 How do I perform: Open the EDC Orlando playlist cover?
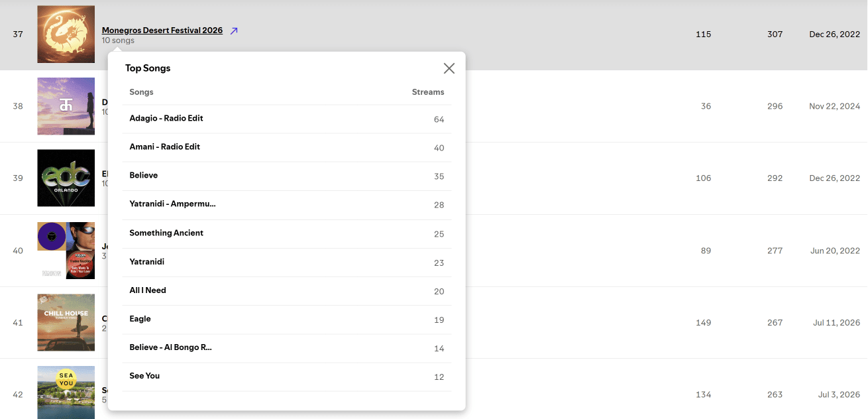(x=66, y=178)
